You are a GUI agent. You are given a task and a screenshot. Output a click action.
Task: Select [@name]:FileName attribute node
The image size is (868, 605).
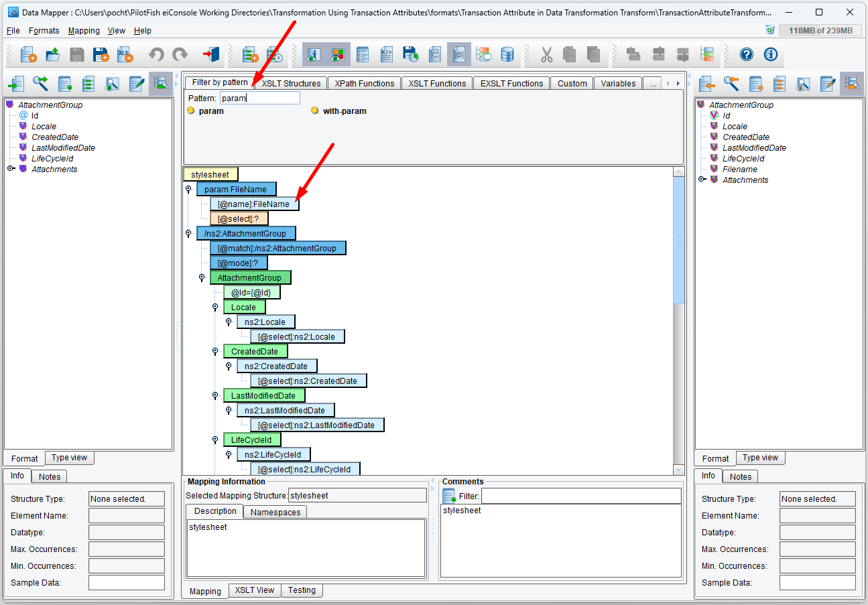[x=254, y=204]
